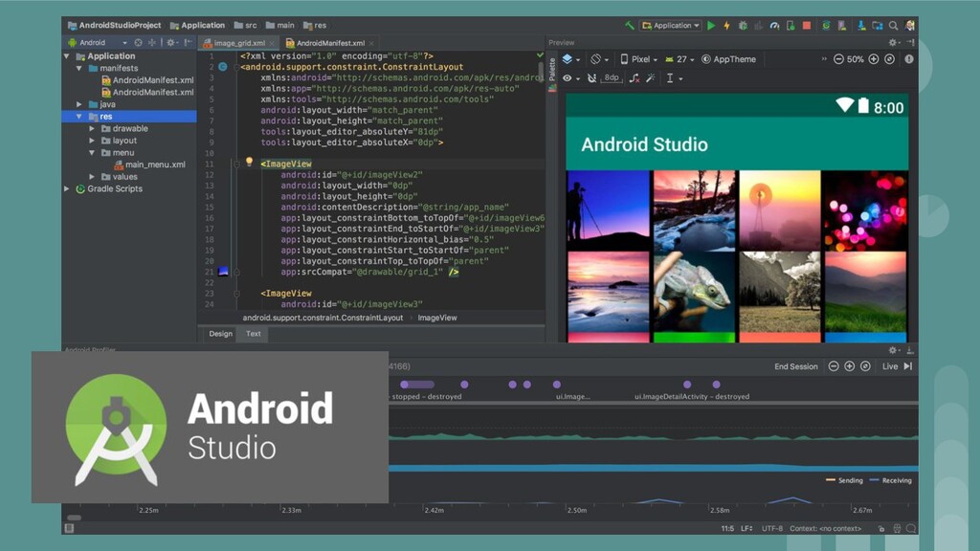Toggle Live profiler mode
The width and height of the screenshot is (980, 551).
[897, 366]
